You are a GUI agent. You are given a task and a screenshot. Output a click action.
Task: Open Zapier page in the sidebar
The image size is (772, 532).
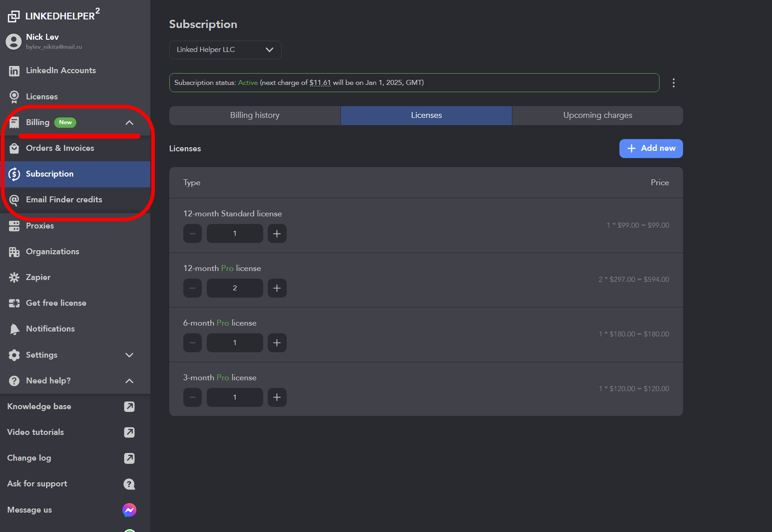point(75,277)
